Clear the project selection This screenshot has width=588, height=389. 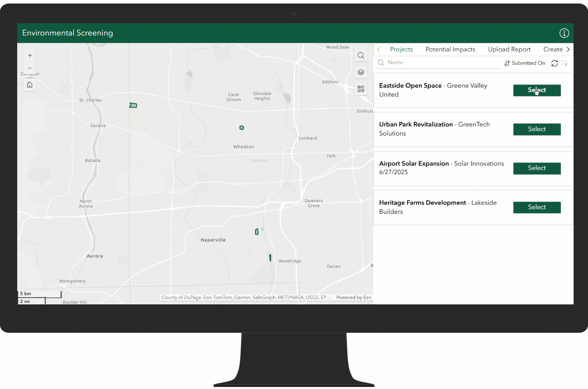(x=565, y=63)
